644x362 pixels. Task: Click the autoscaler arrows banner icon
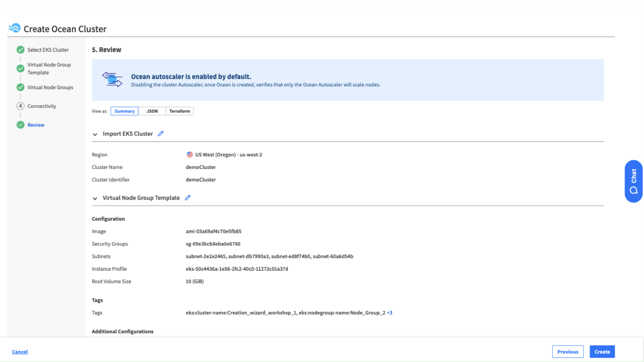[x=112, y=79]
